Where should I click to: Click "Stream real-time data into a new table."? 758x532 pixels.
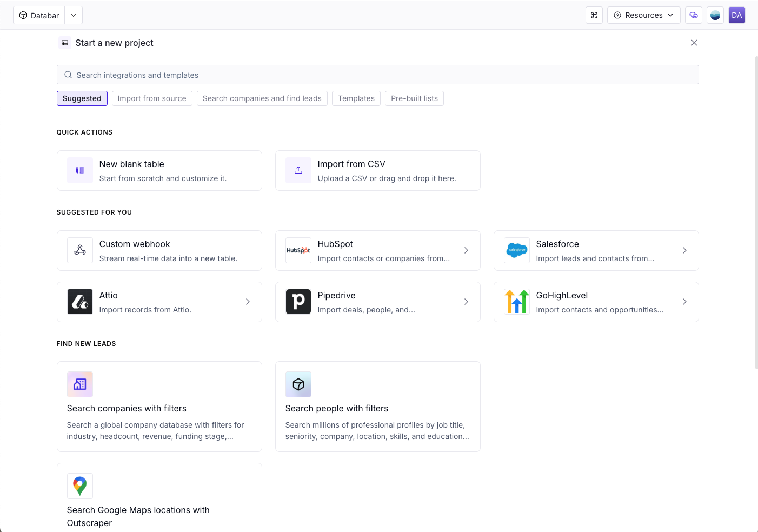(x=168, y=258)
